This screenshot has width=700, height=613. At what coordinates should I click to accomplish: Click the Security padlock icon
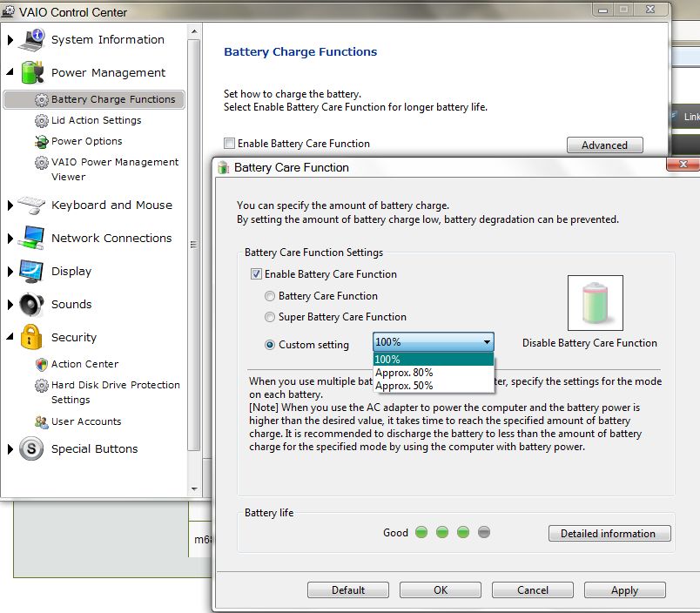pyautogui.click(x=31, y=337)
